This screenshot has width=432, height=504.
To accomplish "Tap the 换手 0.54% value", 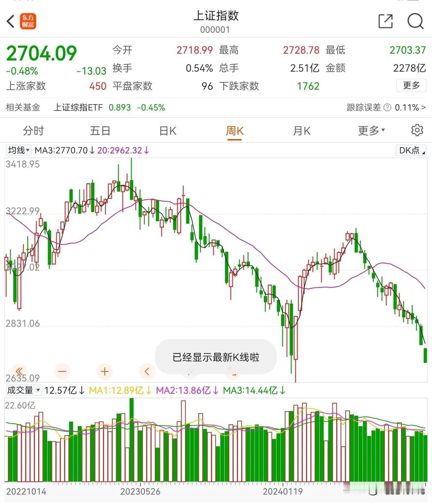I will click(x=199, y=68).
